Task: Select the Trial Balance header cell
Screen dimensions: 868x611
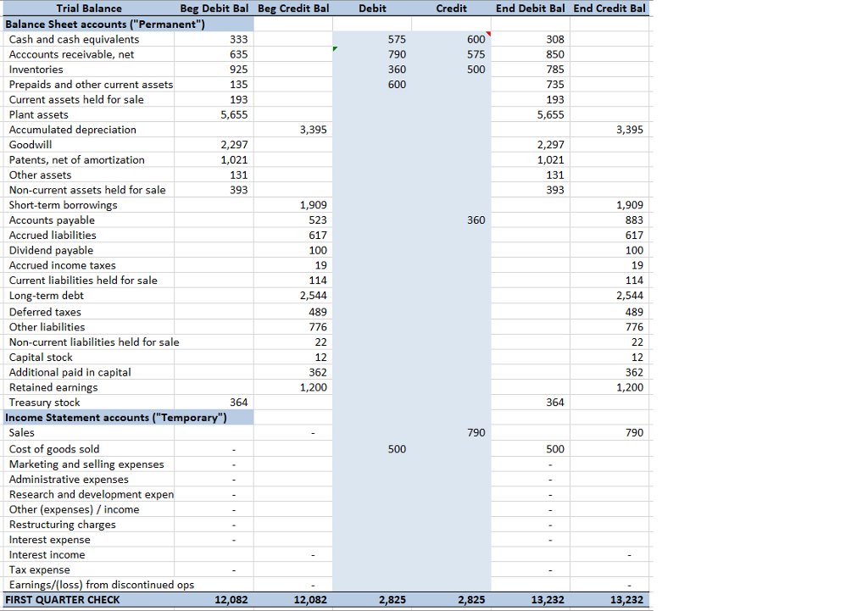Action: pyautogui.click(x=88, y=8)
